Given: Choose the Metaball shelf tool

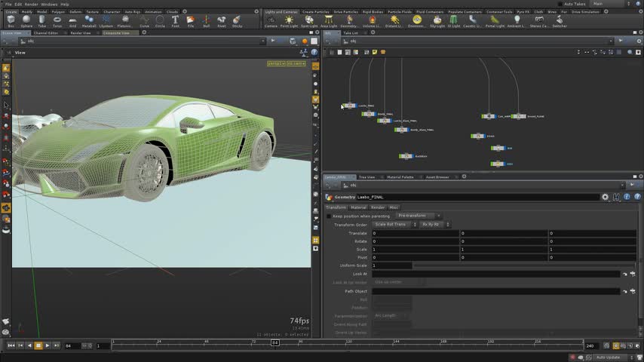Looking at the screenshot, I should [88, 21].
